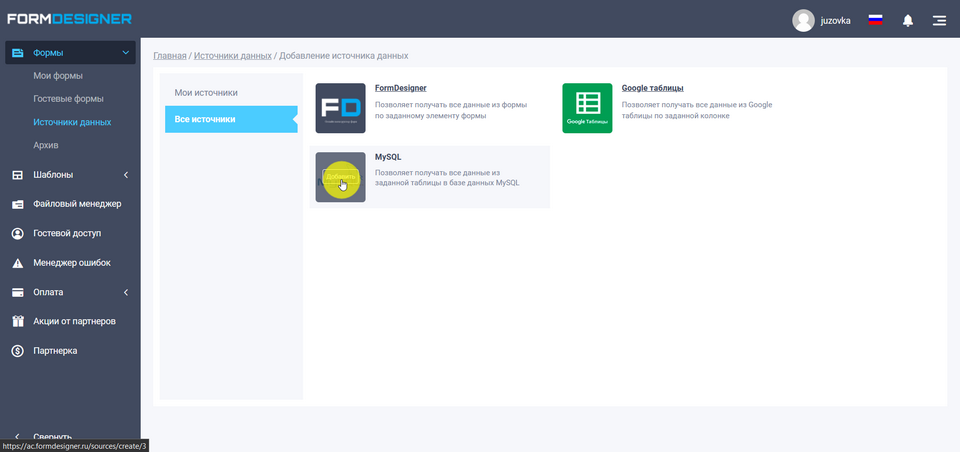
Task: Click the Russian flag language icon
Action: [x=875, y=20]
